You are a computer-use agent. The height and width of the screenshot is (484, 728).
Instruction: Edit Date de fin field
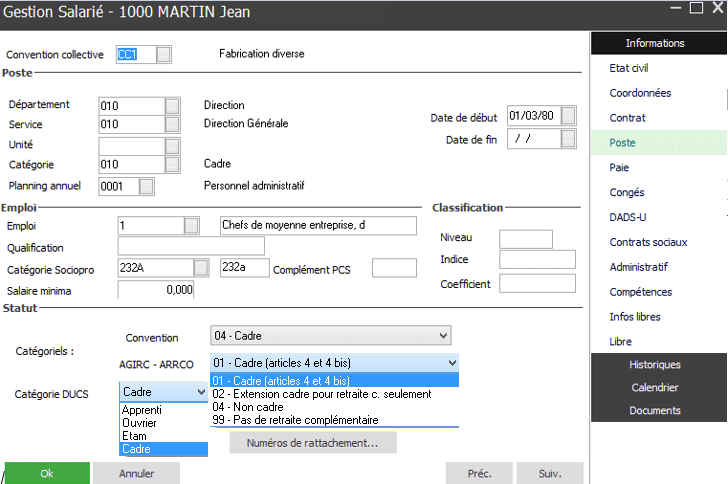(x=534, y=138)
